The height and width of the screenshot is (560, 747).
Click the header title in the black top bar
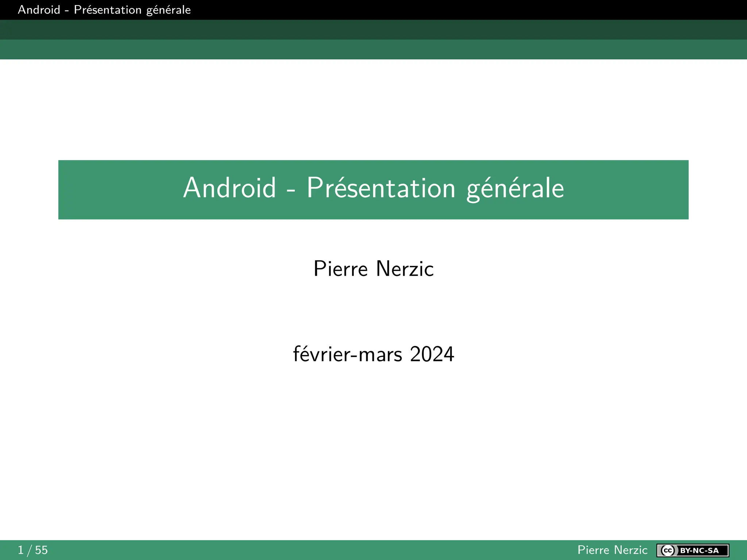tap(104, 10)
